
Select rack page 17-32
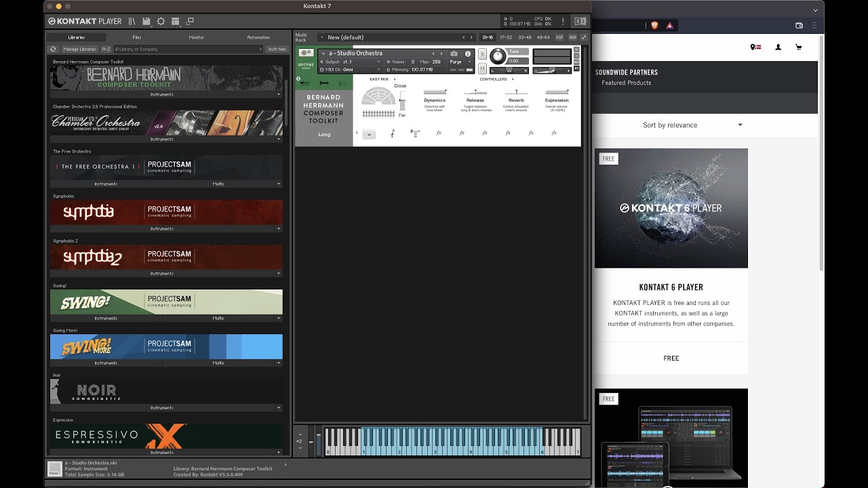click(506, 37)
